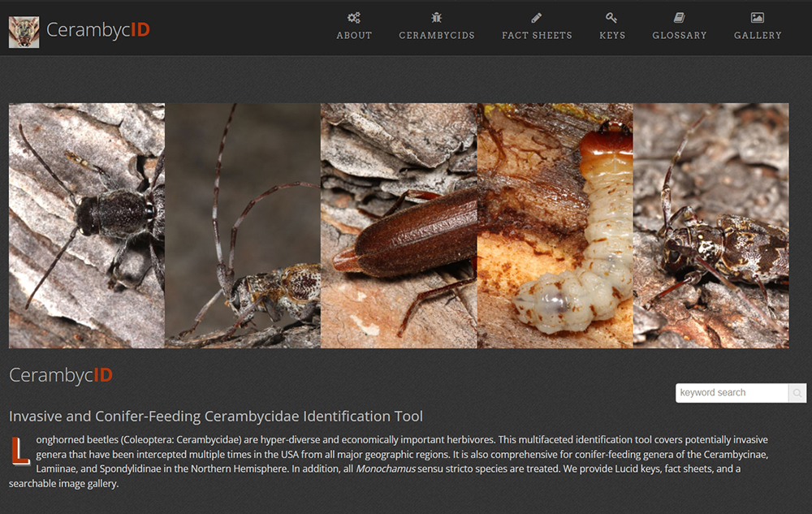Screen dimensions: 812x514
Task: Open the Cerambycids menu label
Action: 437,36
